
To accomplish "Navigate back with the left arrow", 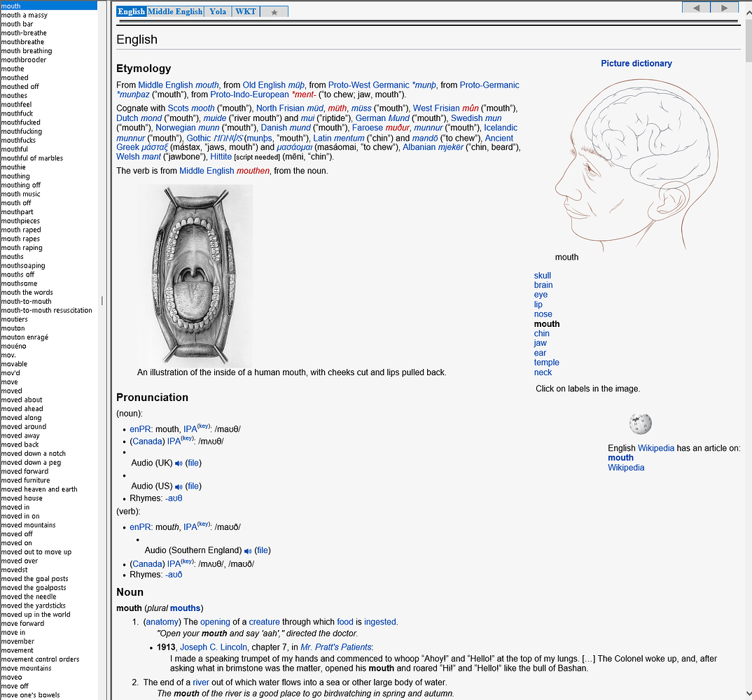I will pos(695,7).
